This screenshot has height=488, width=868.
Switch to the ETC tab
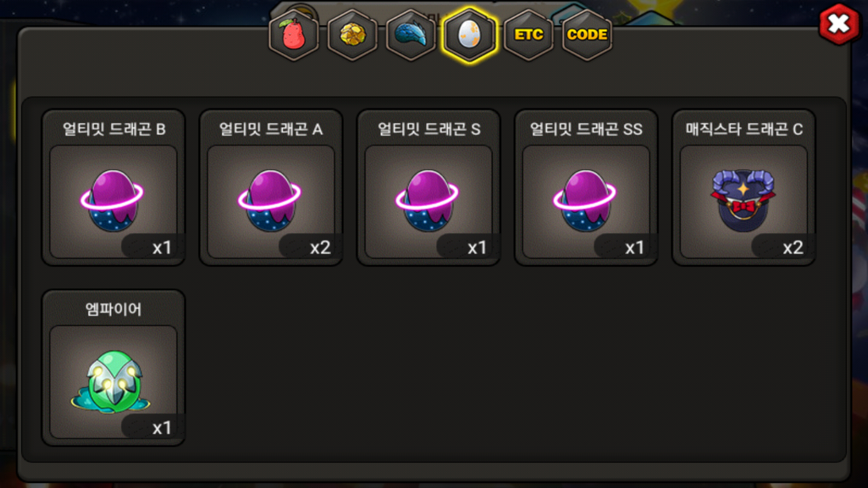(528, 35)
